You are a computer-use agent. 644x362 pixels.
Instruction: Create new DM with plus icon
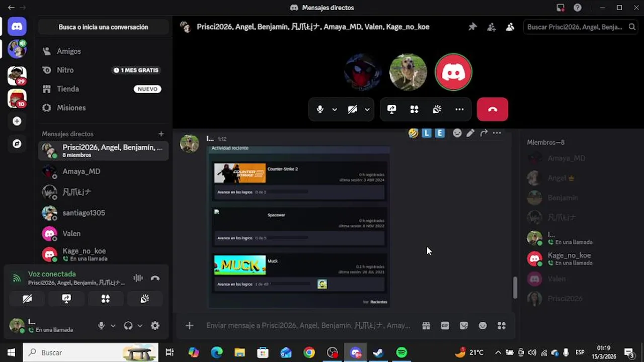(x=161, y=134)
